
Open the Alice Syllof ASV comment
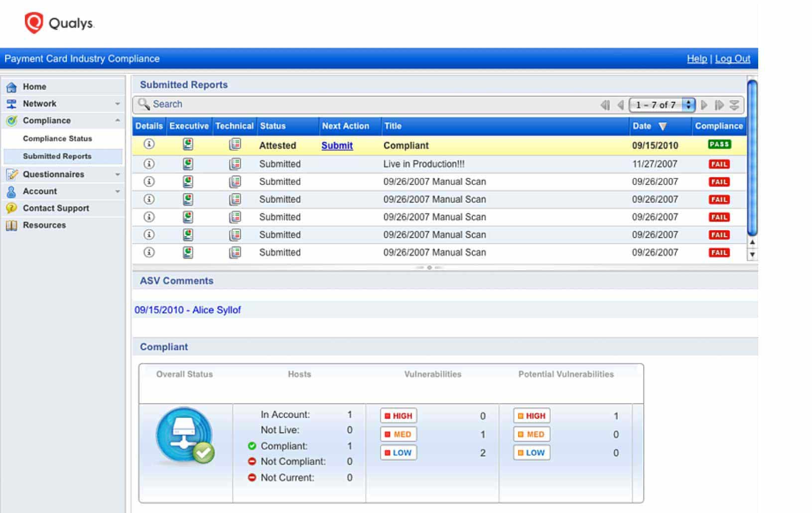tap(187, 310)
